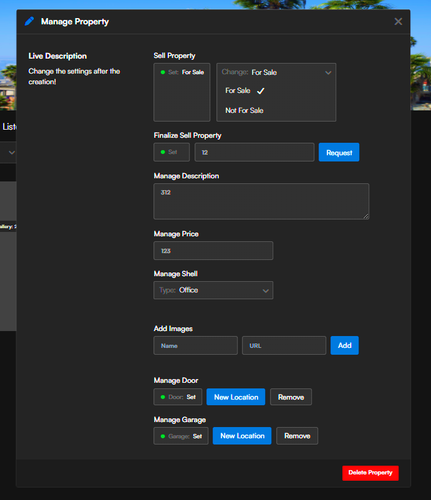Click the Garage: Set status indicator

[181, 436]
